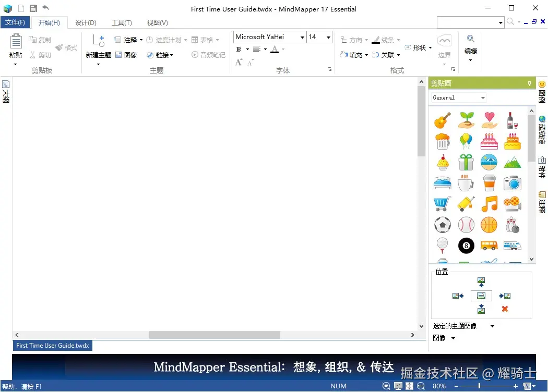Image resolution: width=548 pixels, height=392 pixels.
Task: Expand the 编辑 dropdown
Action: point(470,60)
